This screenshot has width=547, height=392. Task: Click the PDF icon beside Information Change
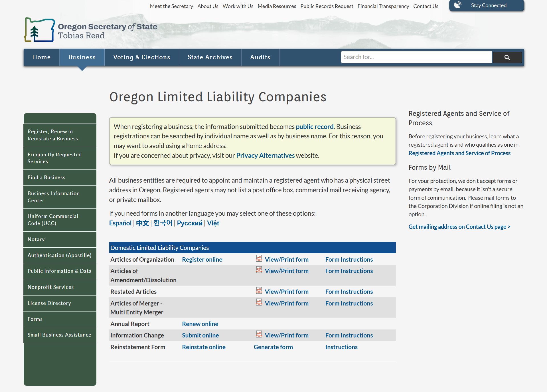[258, 334]
